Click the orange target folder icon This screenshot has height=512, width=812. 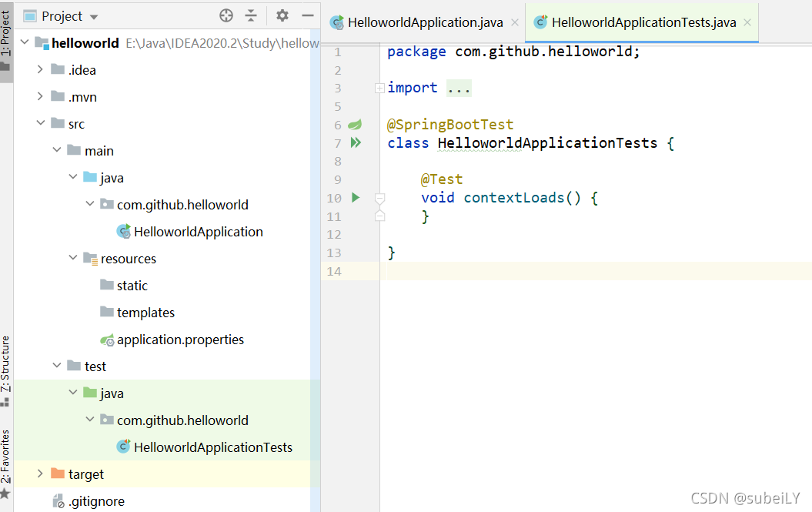click(58, 474)
